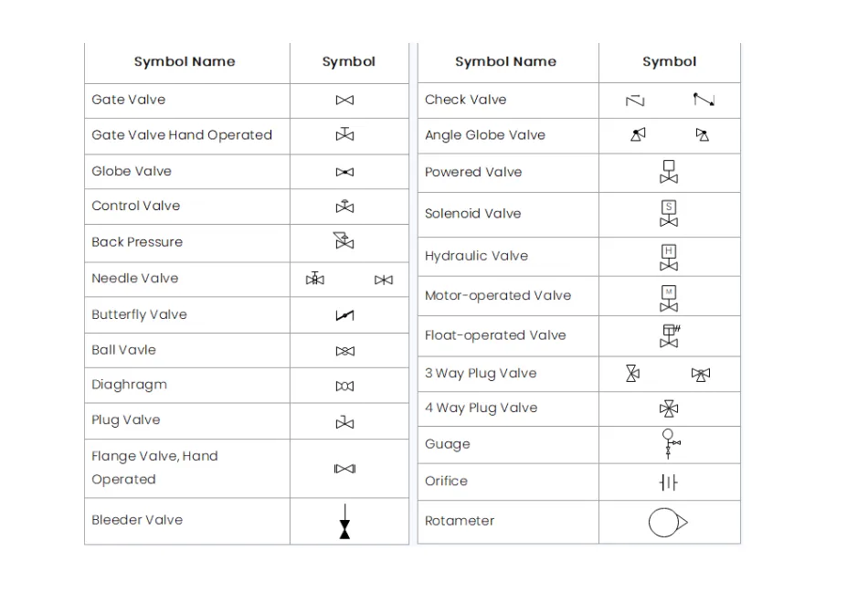This screenshot has height=594, width=868.
Task: Click the Gate Valve symbol
Action: click(344, 101)
